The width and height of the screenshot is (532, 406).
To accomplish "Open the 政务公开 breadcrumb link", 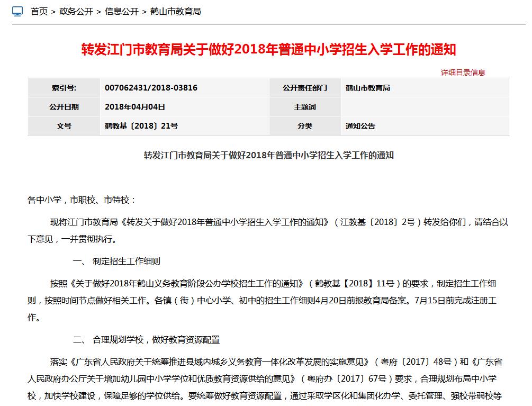I will point(76,12).
